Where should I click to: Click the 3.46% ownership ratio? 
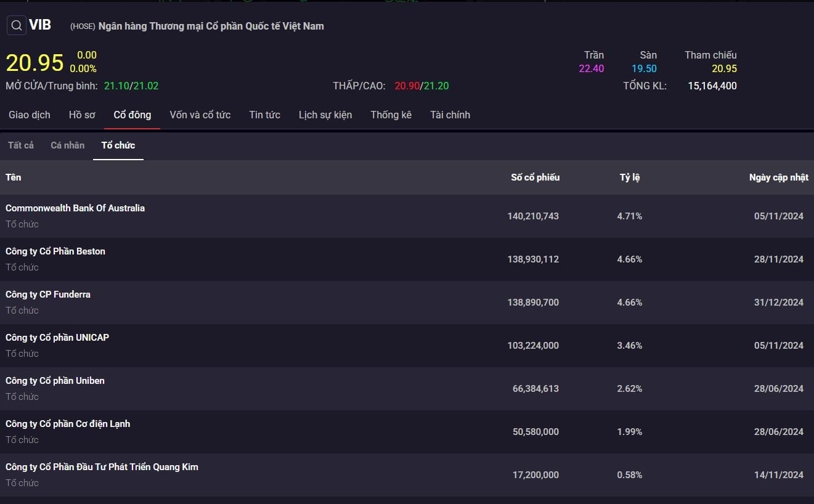pos(630,346)
